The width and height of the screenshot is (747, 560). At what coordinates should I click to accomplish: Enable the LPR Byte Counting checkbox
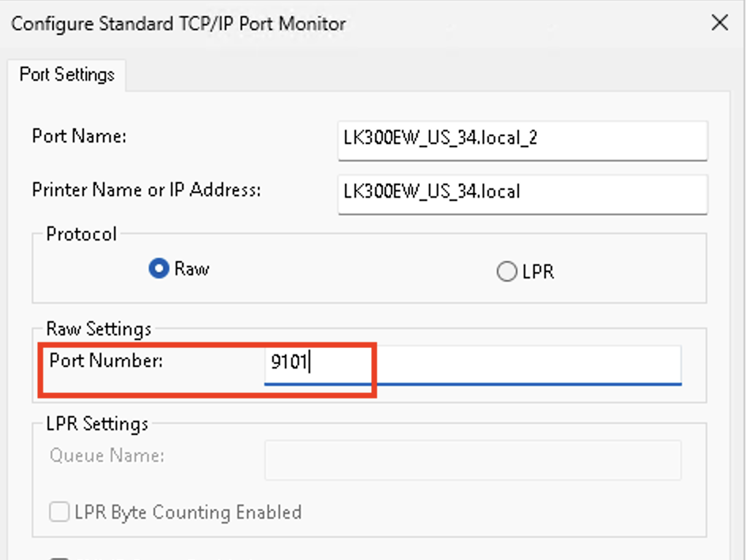tap(59, 513)
